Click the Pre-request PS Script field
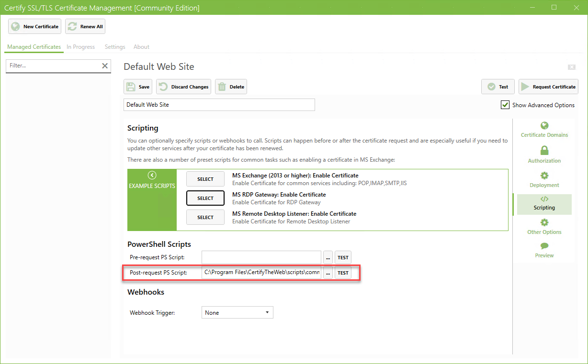This screenshot has width=588, height=364. 261,257
